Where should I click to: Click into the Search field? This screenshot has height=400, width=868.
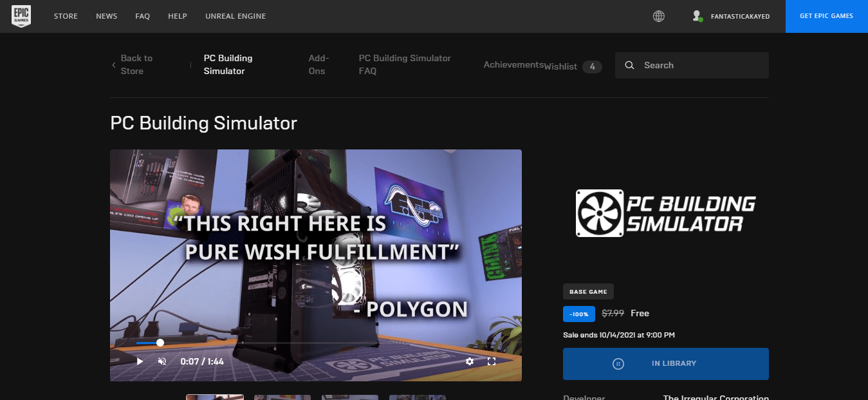pos(692,65)
